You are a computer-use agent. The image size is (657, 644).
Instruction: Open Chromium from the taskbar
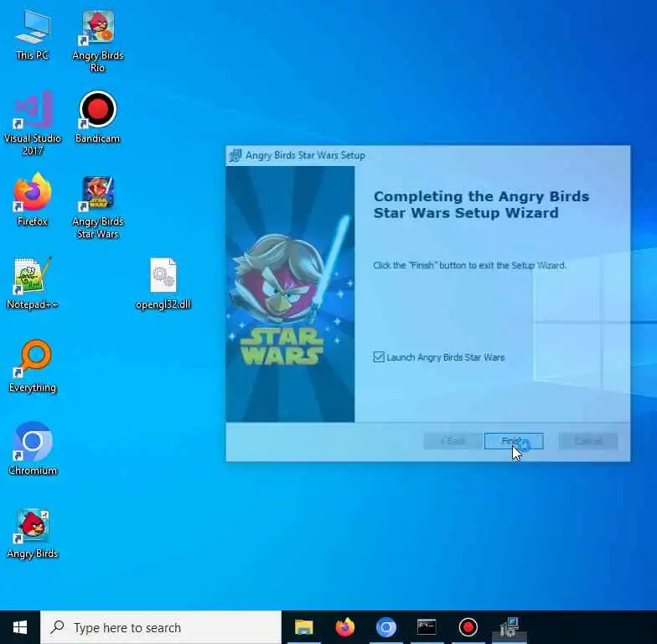[x=385, y=627]
